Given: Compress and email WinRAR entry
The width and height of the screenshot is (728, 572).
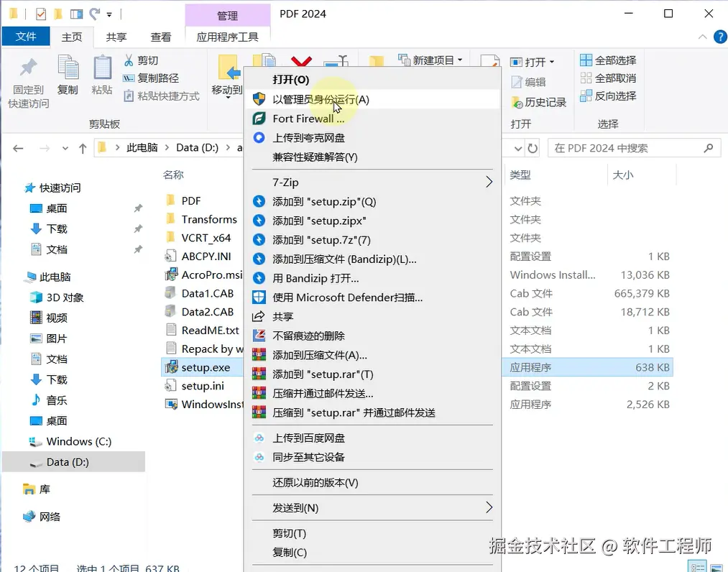Looking at the screenshot, I should click(x=372, y=394).
